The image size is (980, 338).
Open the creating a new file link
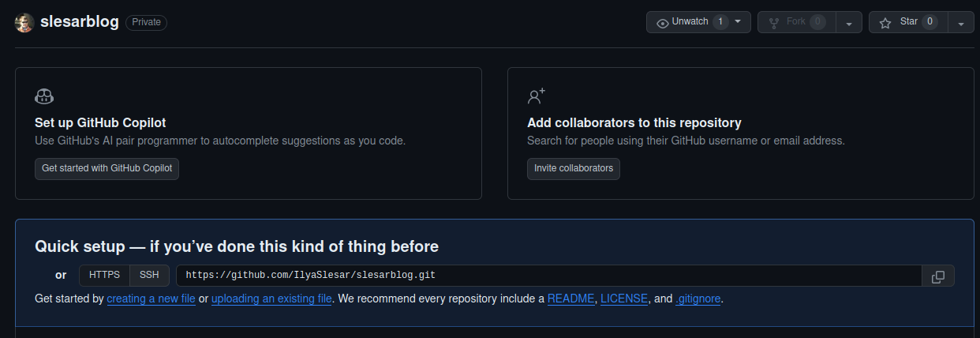(x=151, y=299)
